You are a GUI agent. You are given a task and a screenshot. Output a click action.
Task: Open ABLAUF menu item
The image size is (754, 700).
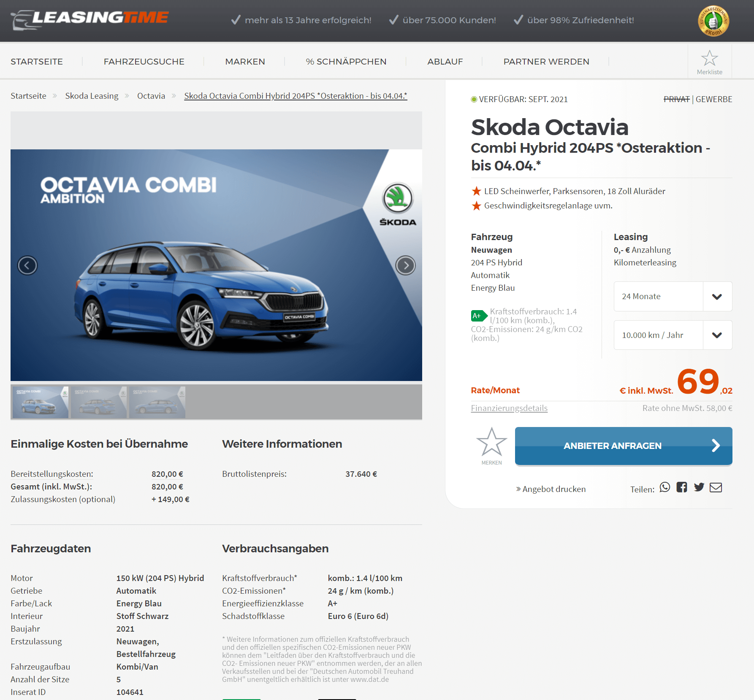[x=445, y=62]
